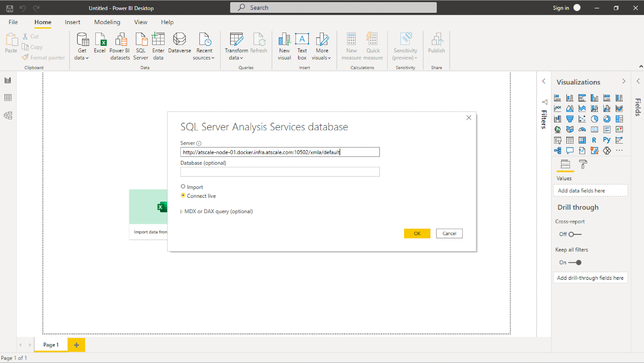Click the Dataverse ribbon button

(180, 43)
